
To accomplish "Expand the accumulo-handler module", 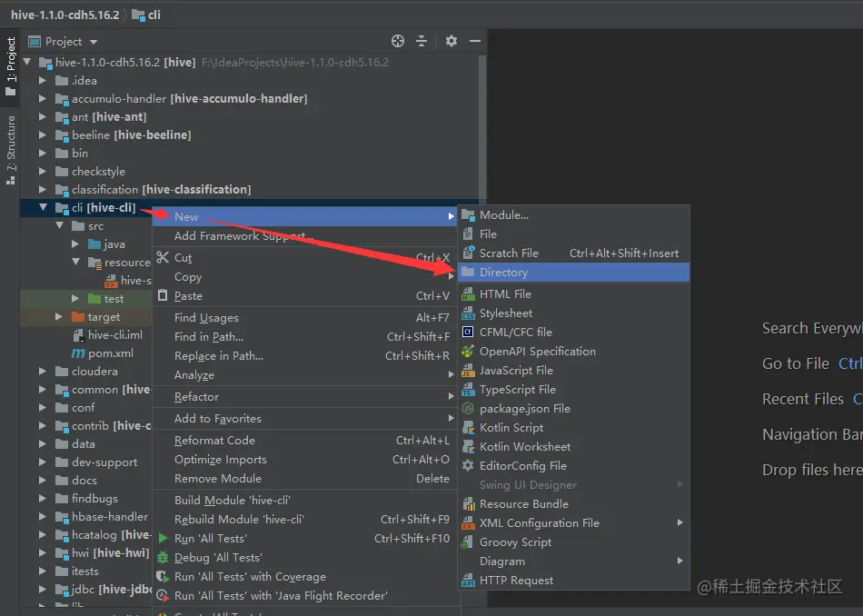I will pyautogui.click(x=43, y=98).
